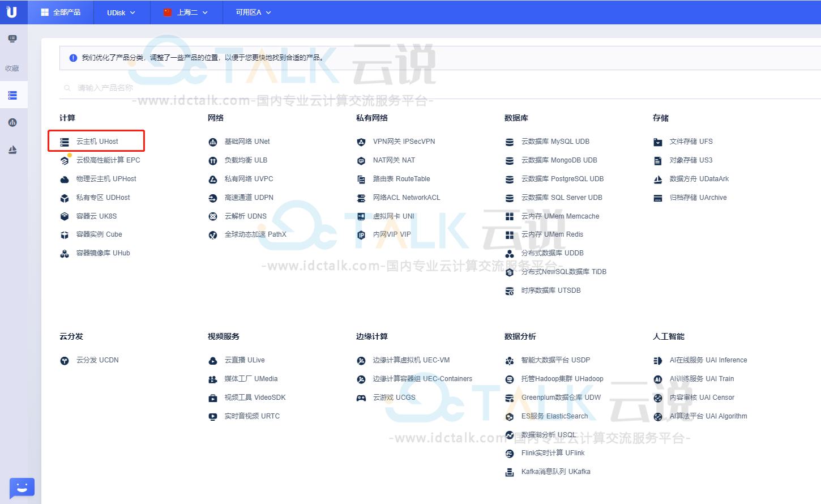Click the NAT网关 NAT icon
Viewport: 821px width, 504px height.
[361, 160]
